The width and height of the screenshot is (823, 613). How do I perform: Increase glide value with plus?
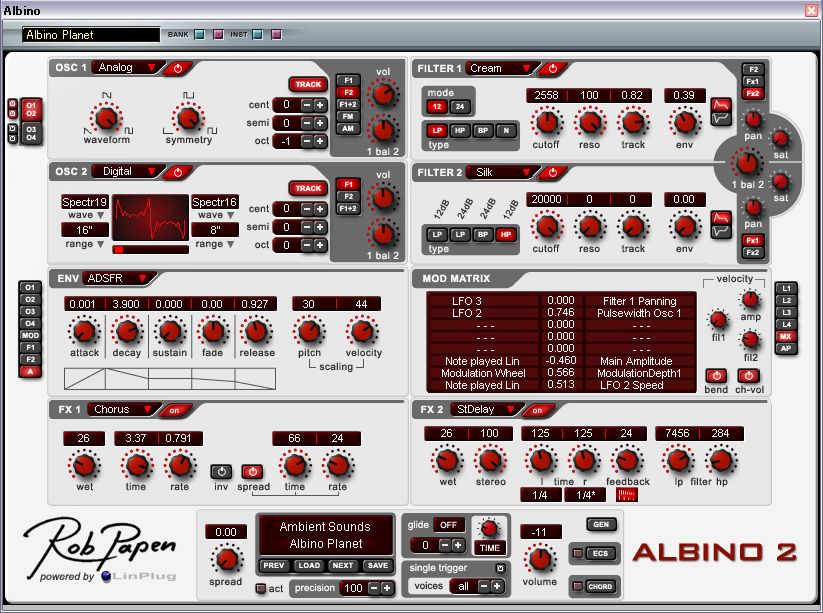coord(458,545)
